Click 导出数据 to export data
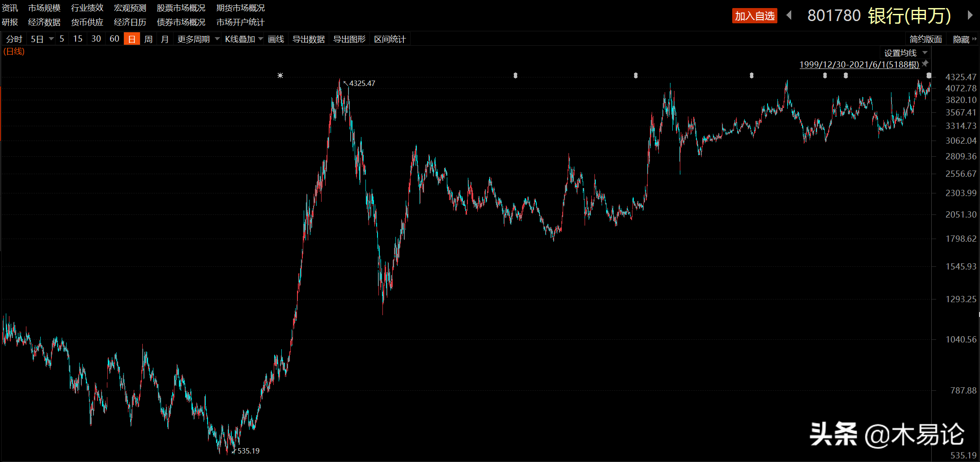Image resolution: width=980 pixels, height=462 pixels. click(x=309, y=39)
